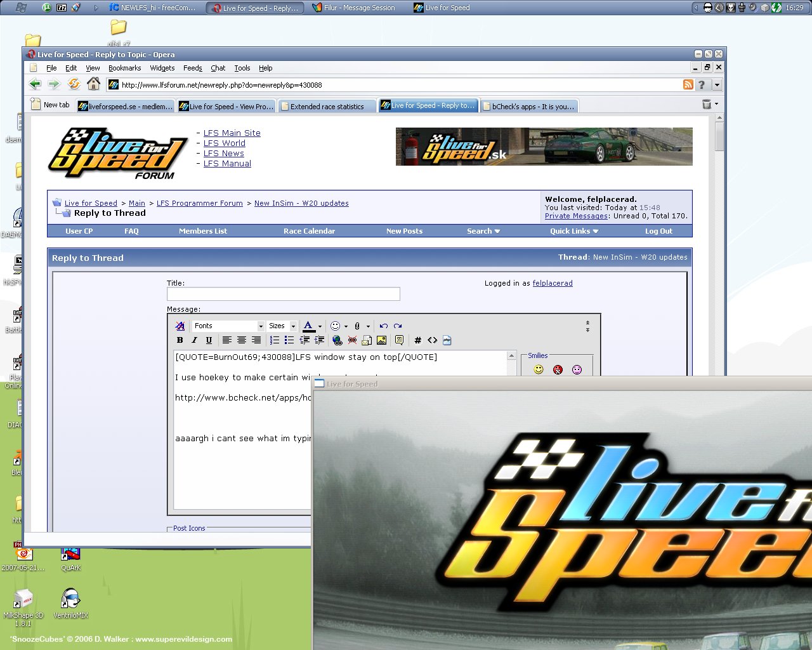Expand the text color picker arrow

pos(320,326)
